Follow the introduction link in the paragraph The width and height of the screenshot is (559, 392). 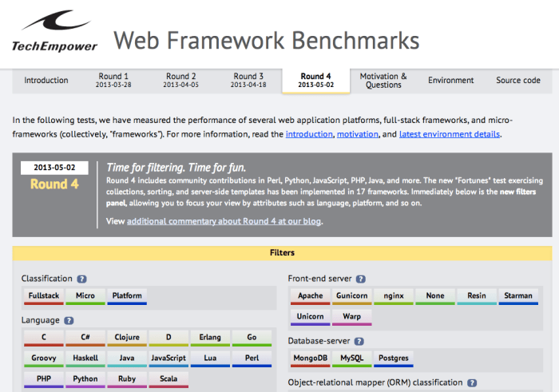pyautogui.click(x=308, y=134)
